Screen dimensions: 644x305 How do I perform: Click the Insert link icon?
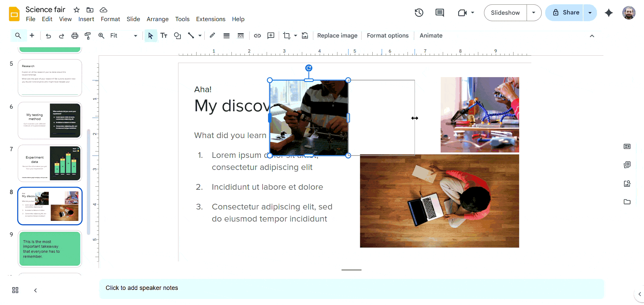click(x=257, y=36)
